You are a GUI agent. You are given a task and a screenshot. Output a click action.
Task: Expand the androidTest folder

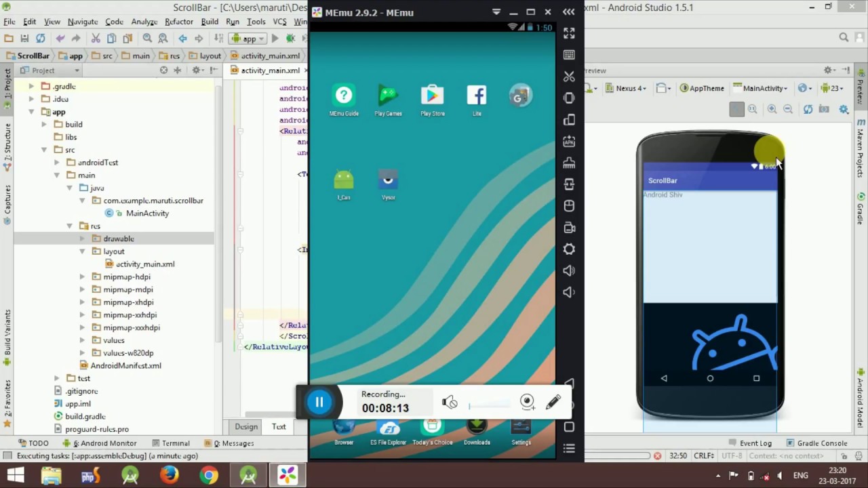click(x=57, y=163)
